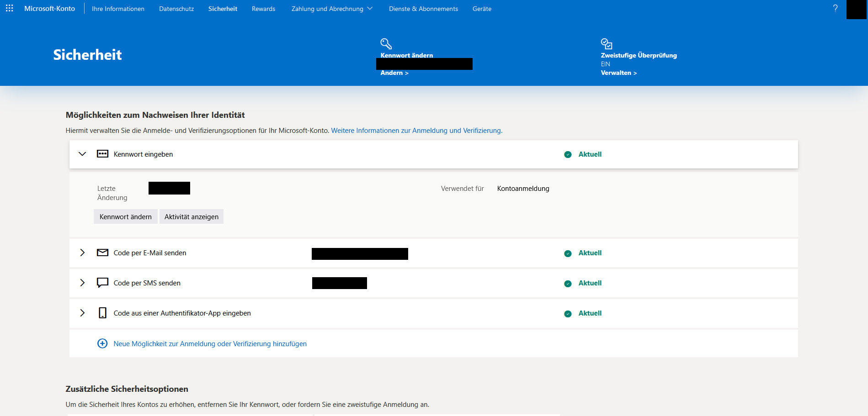The image size is (868, 416).
Task: Click the Aktuell status in Kennwort row
Action: pos(590,154)
